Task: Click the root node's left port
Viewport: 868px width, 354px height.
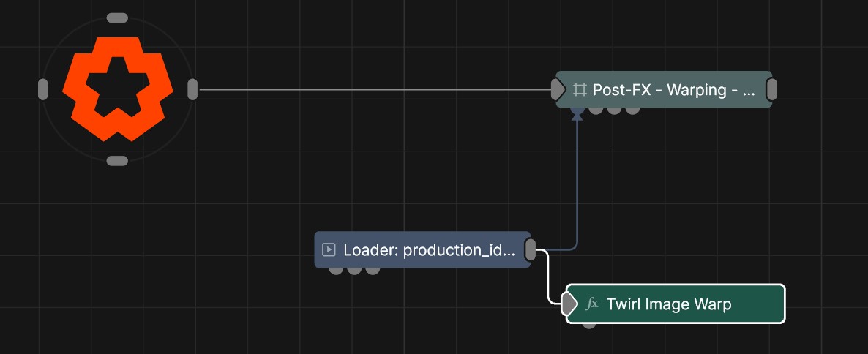Action: pyautogui.click(x=42, y=89)
